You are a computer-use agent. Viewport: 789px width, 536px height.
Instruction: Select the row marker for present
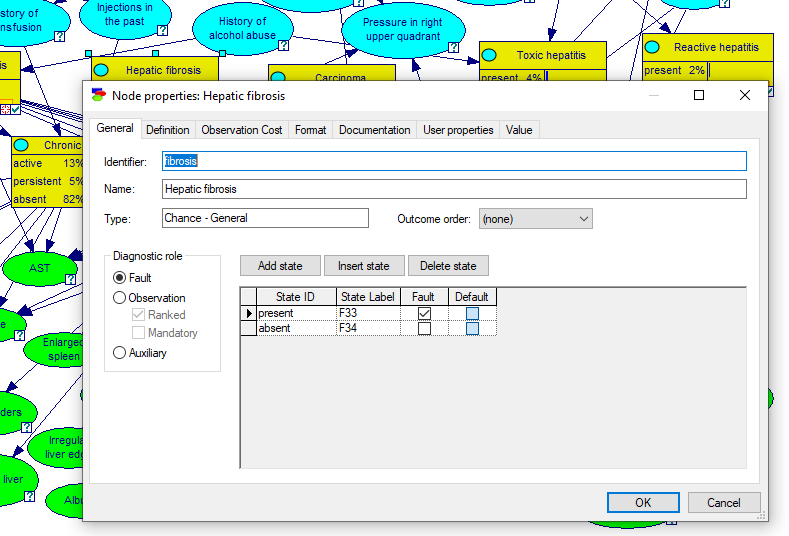pyautogui.click(x=249, y=313)
